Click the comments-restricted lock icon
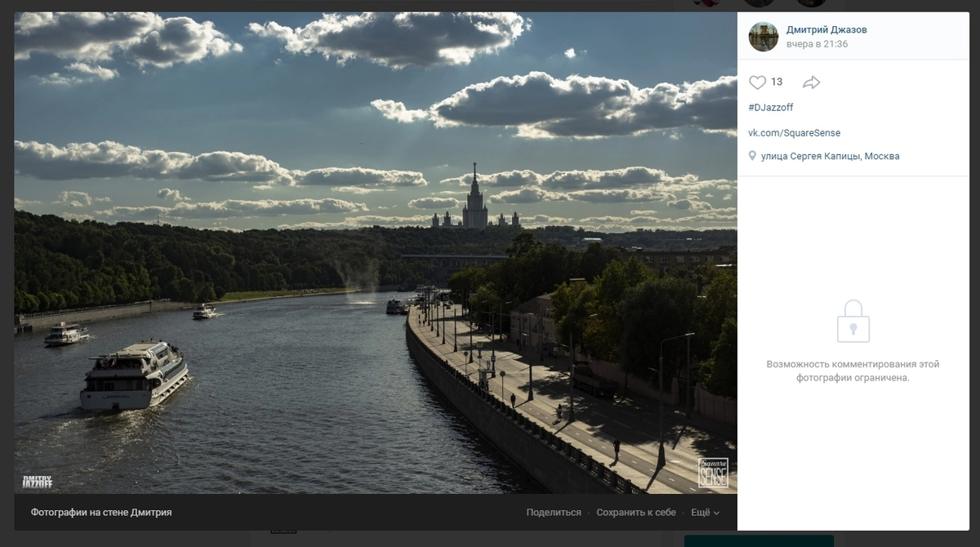The height and width of the screenshot is (547, 980). [x=853, y=321]
